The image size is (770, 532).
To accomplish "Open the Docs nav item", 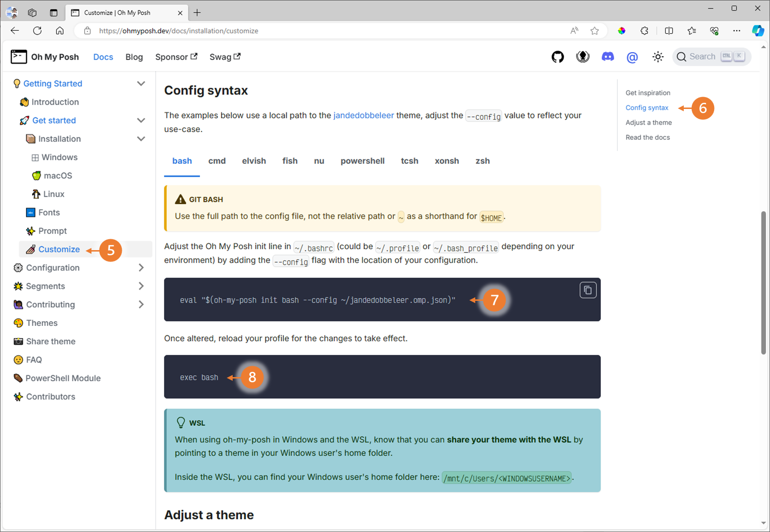I will tap(103, 57).
